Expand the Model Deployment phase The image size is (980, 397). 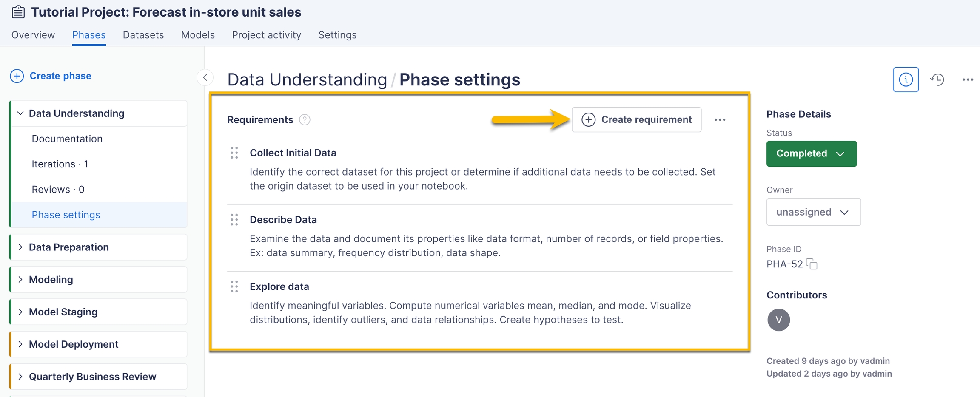tap(20, 344)
